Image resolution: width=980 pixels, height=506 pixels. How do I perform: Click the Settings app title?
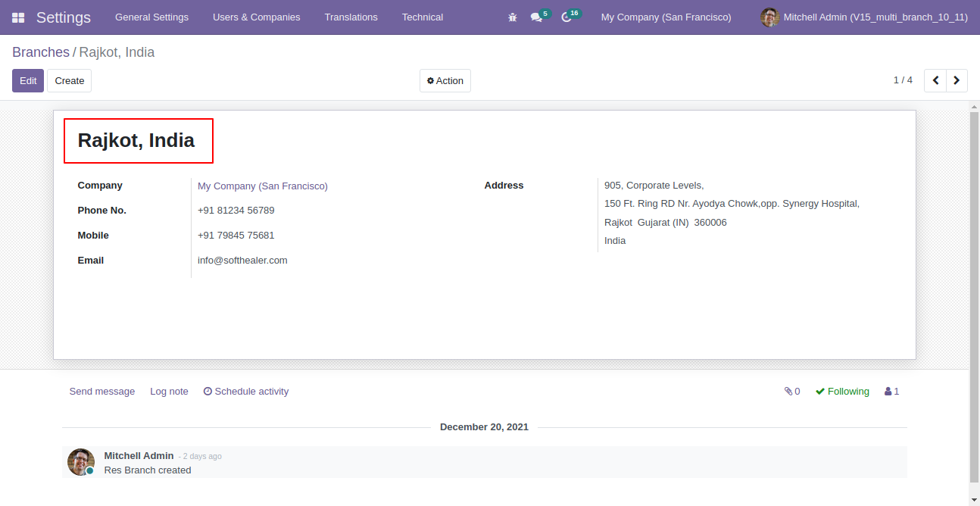point(64,17)
